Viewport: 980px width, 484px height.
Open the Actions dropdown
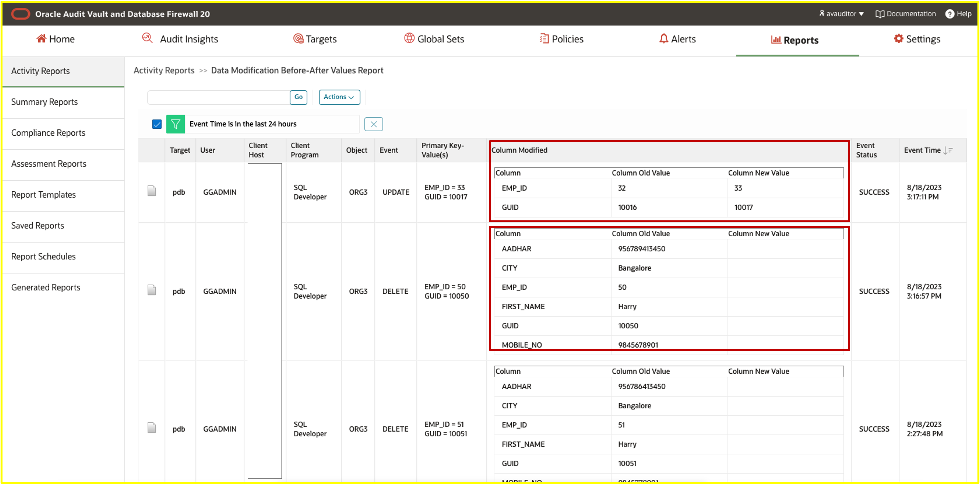pos(339,97)
